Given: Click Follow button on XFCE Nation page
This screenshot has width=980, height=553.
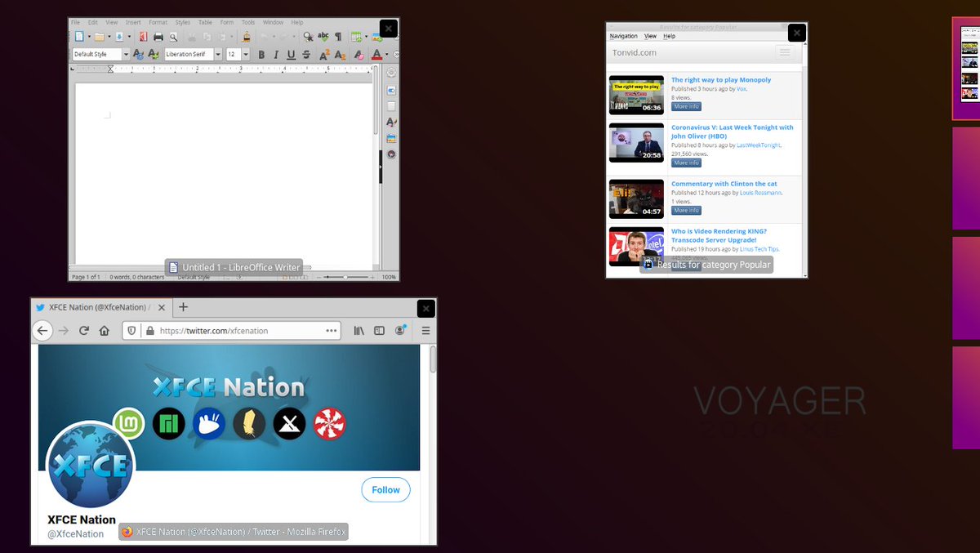Looking at the screenshot, I should 385,490.
